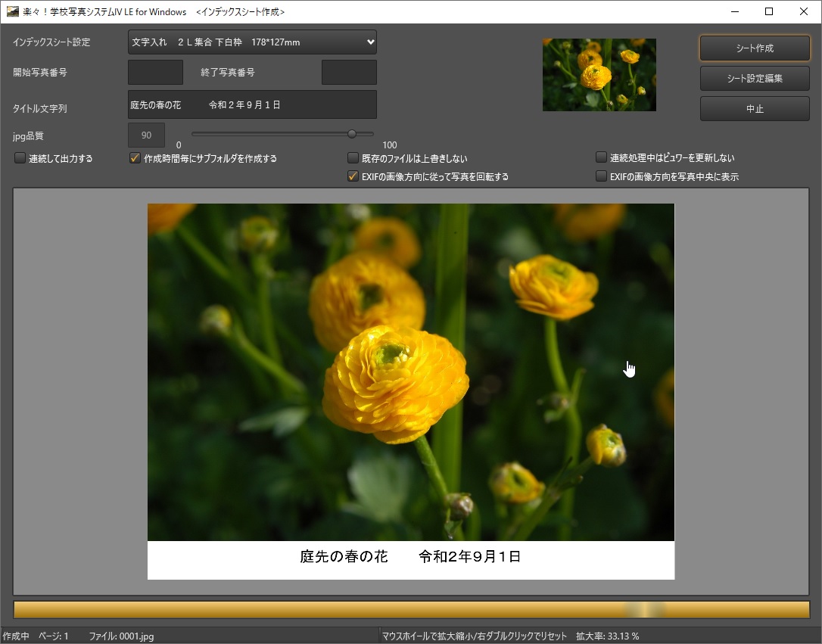Close the index sheet window
822x644 pixels.
pos(804,11)
